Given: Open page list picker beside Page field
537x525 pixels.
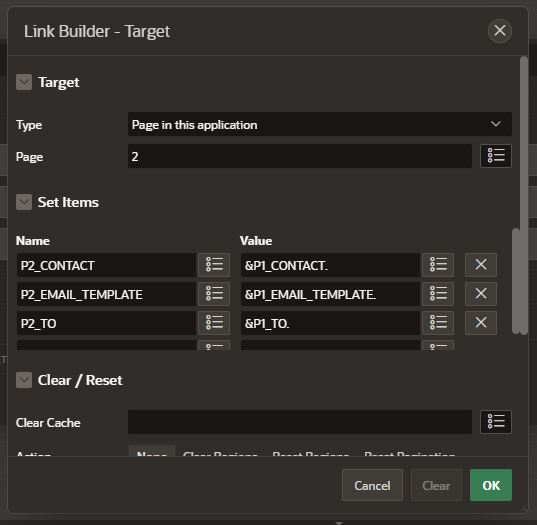Looking at the screenshot, I should [496, 156].
